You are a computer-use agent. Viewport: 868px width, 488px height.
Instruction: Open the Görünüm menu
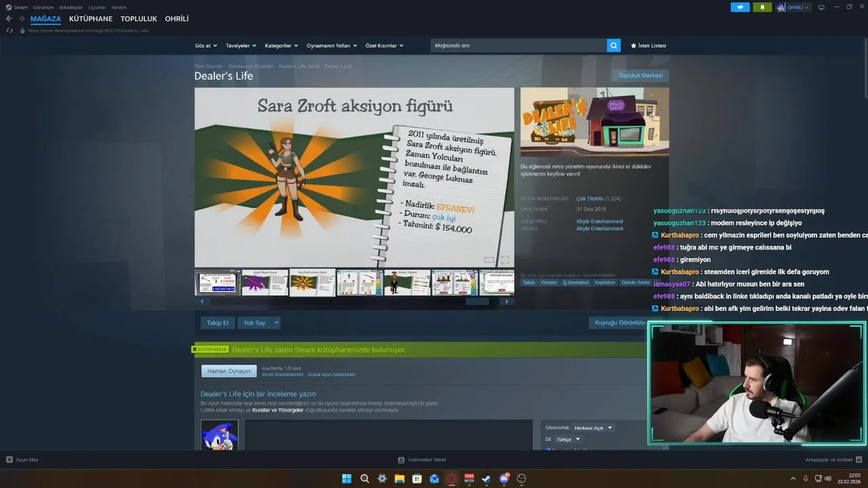(x=43, y=7)
